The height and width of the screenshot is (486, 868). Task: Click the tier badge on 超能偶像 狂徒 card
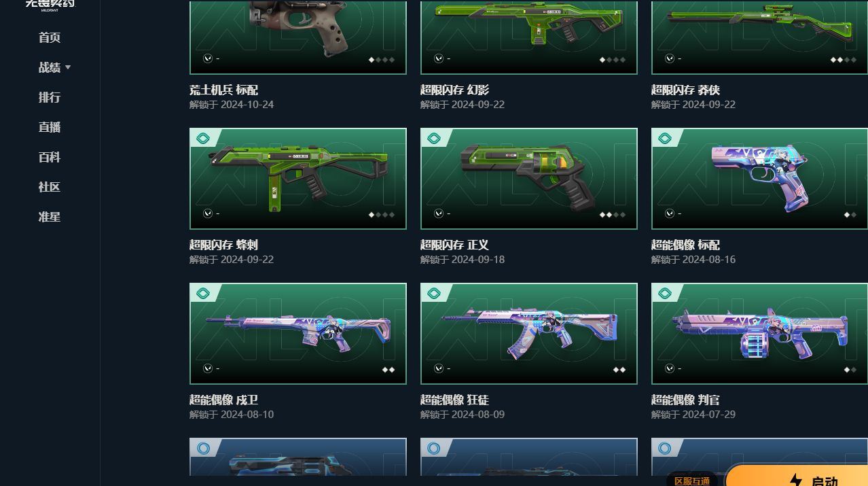[x=433, y=294]
